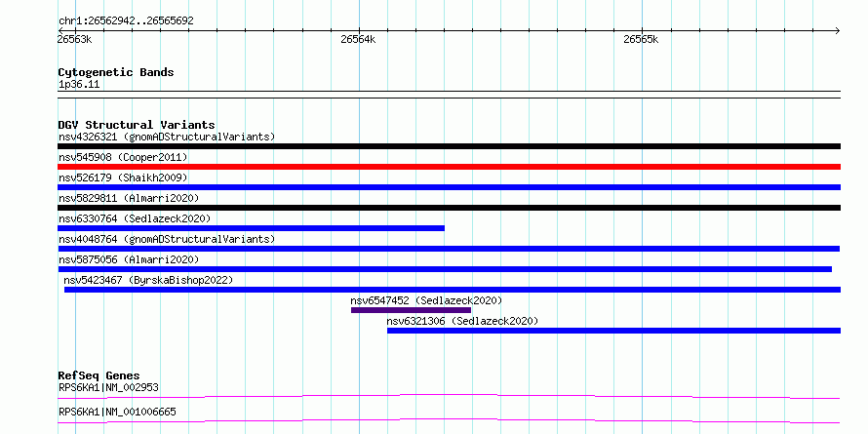The width and height of the screenshot is (868, 434).
Task: Open gene label RPS6KA1|NM_002953
Action: click(108, 387)
